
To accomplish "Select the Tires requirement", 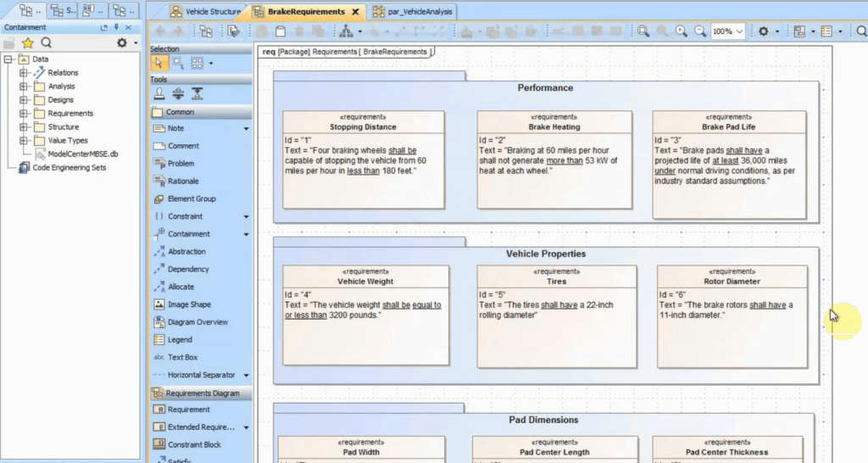I will tap(556, 317).
